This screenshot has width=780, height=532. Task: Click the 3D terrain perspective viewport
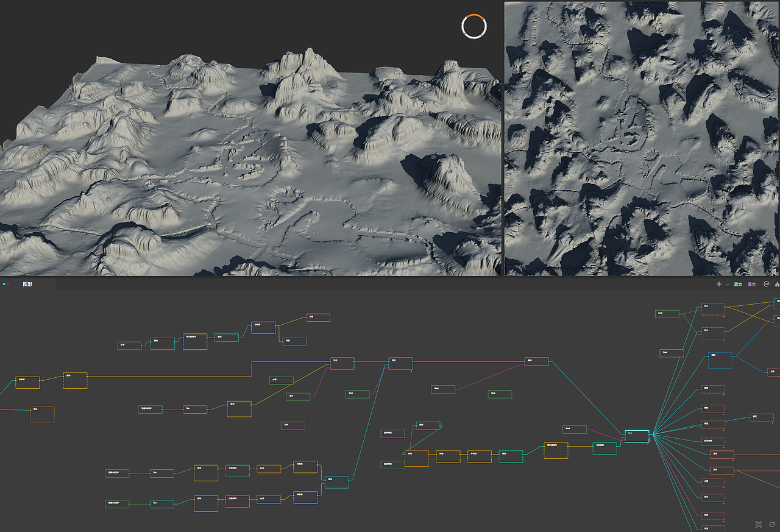click(x=250, y=138)
